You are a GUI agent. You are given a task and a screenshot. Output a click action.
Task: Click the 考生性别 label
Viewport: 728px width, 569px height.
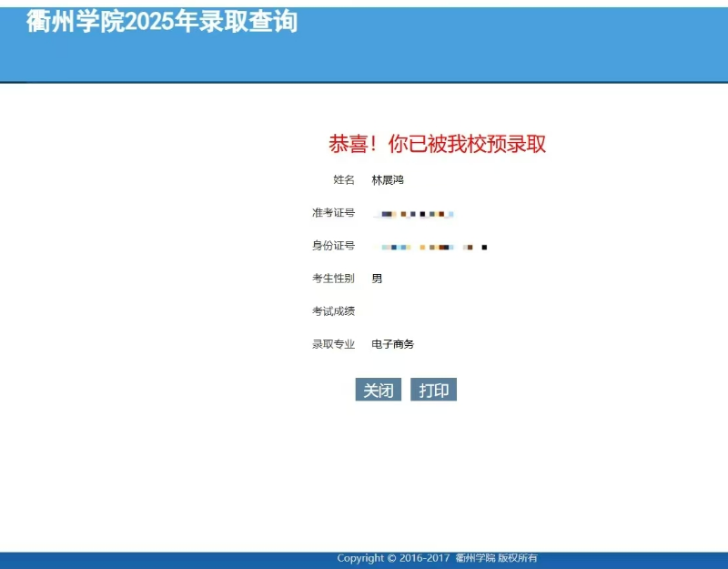333,279
